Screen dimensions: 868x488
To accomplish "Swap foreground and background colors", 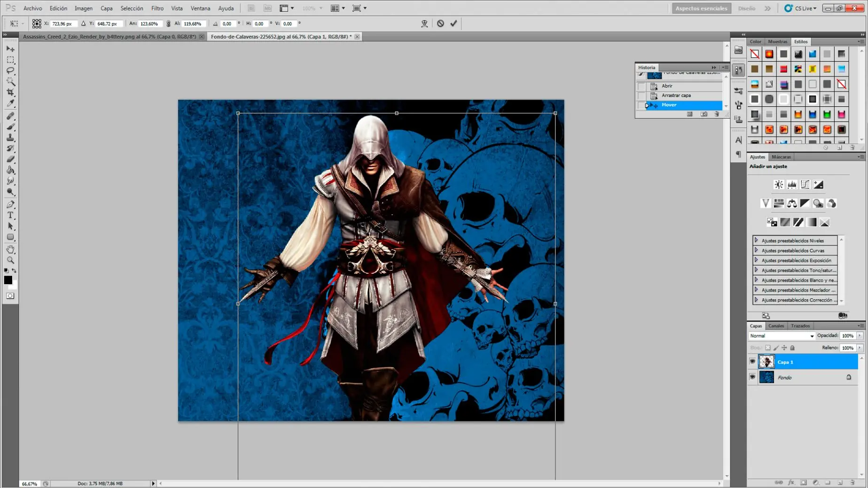I will (14, 271).
